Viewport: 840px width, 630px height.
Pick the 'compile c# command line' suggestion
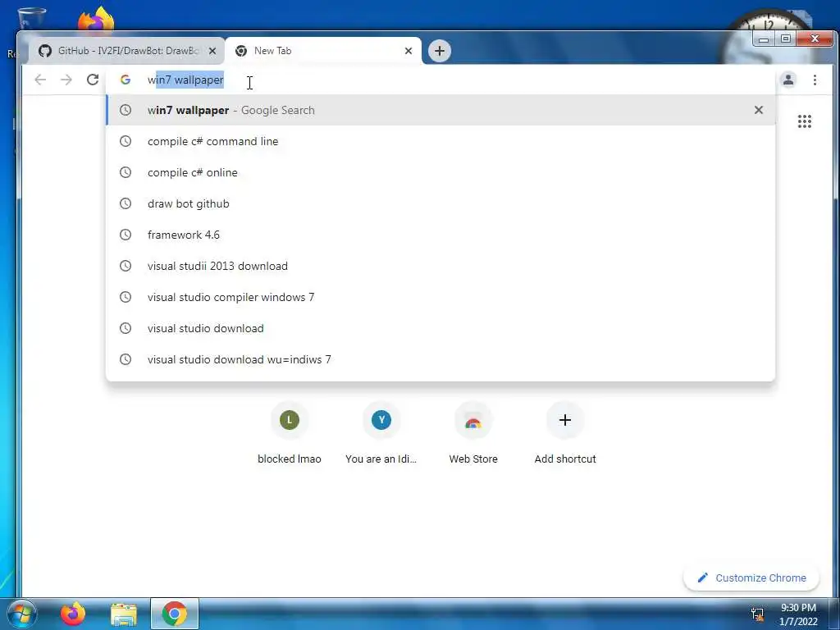441,141
